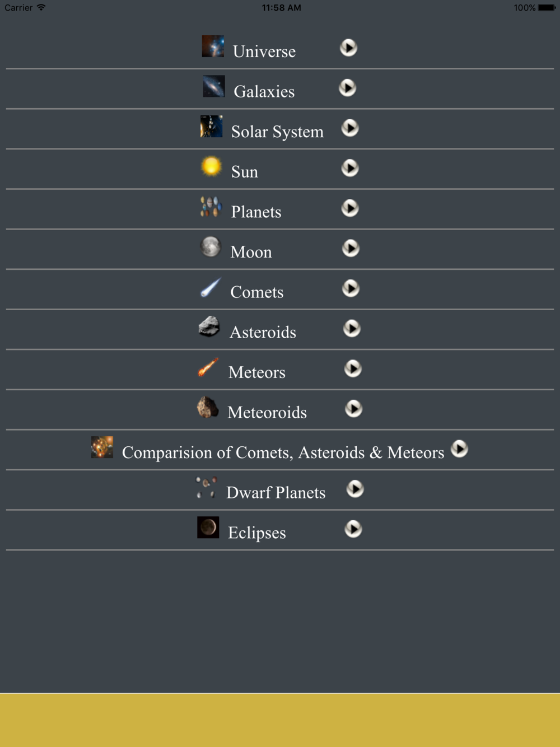
Task: Expand Meteoroids with the arrow button
Action: 353,408
